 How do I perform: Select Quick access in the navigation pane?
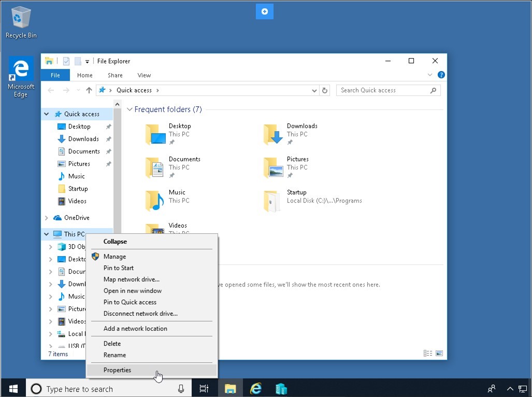click(x=82, y=114)
